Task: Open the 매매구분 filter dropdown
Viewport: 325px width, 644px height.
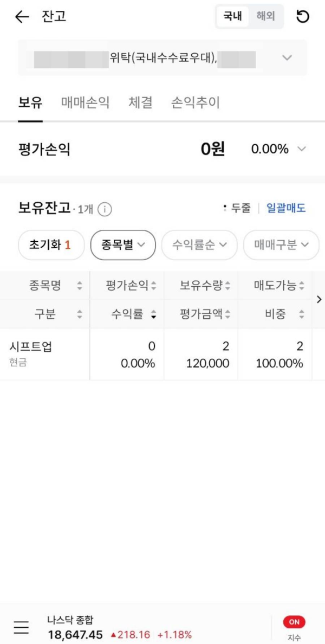Action: (281, 245)
